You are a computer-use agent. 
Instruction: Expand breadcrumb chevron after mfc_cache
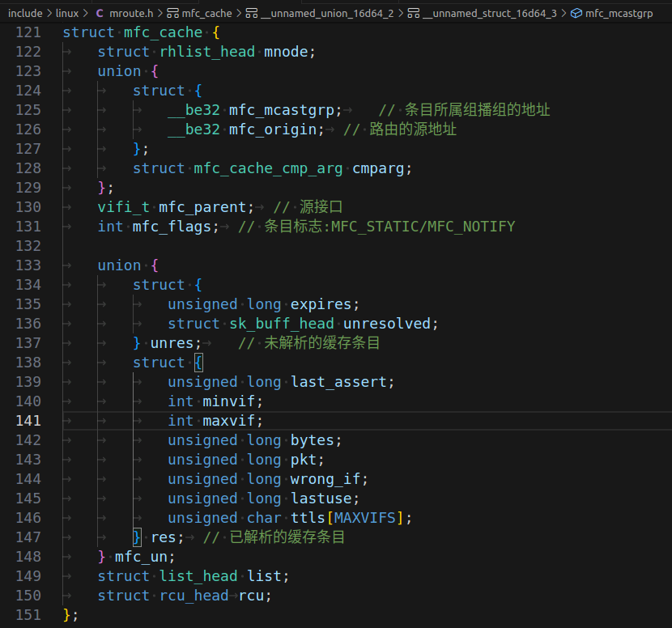[239, 13]
